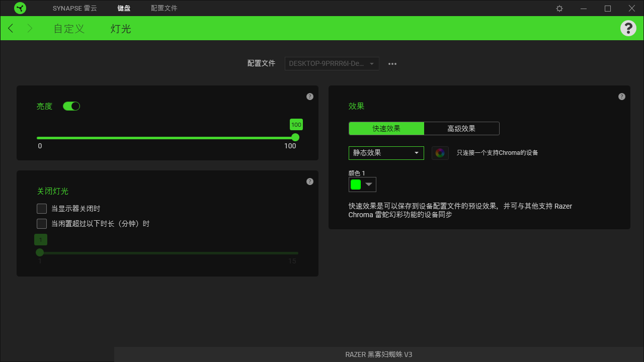Open the 颜色 1 color picker dropdown
This screenshot has height=362, width=644.
coord(362,185)
